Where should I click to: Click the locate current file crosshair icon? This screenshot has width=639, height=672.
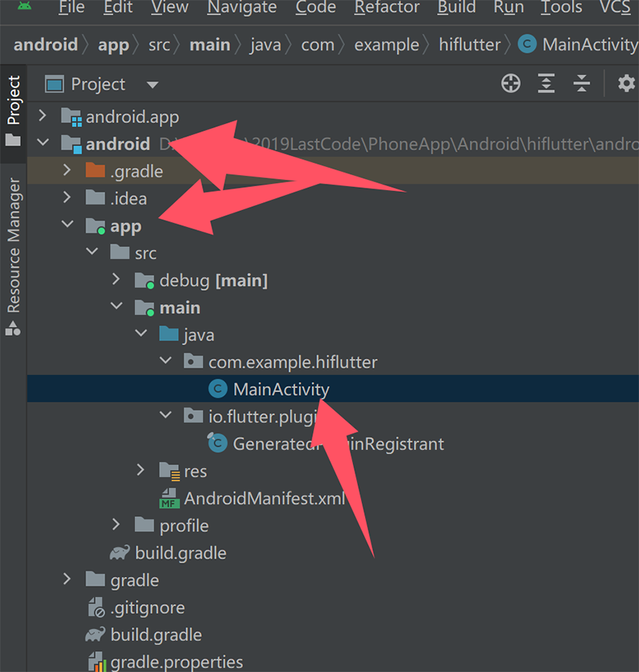point(511,83)
